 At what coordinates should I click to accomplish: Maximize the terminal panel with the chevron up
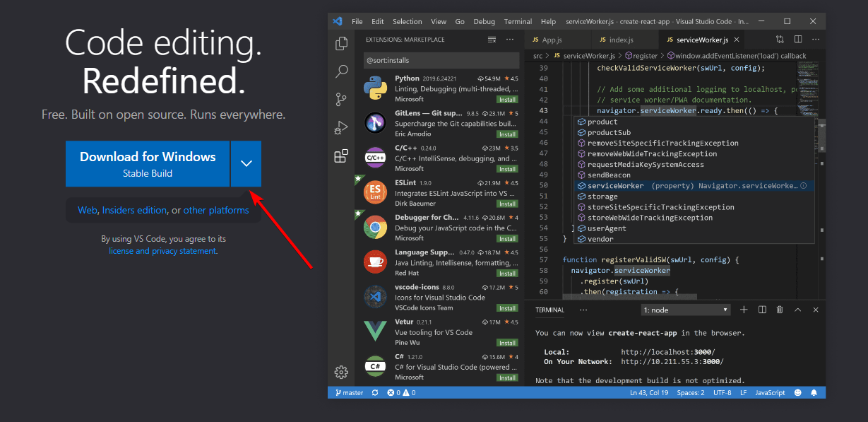coord(798,310)
